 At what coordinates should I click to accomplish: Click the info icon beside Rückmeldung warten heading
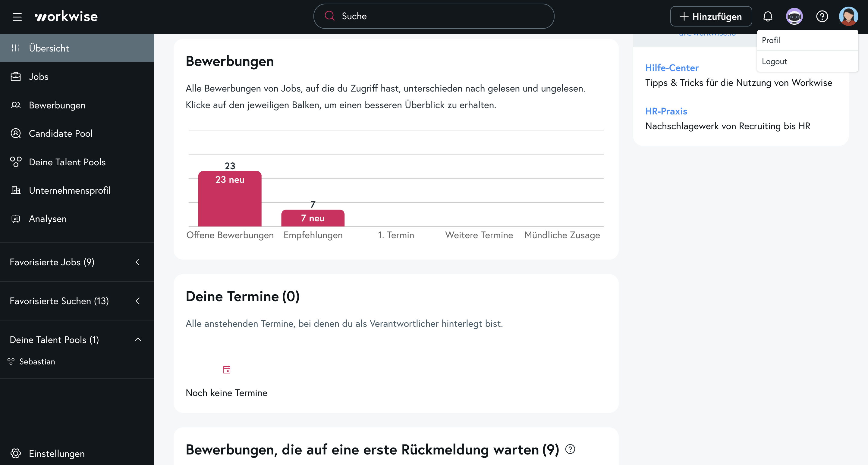point(570,449)
